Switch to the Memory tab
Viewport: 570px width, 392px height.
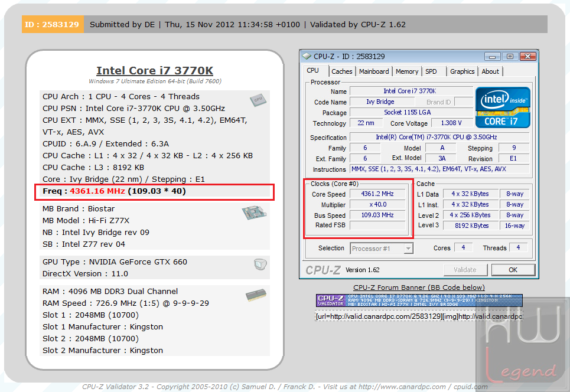tap(407, 71)
